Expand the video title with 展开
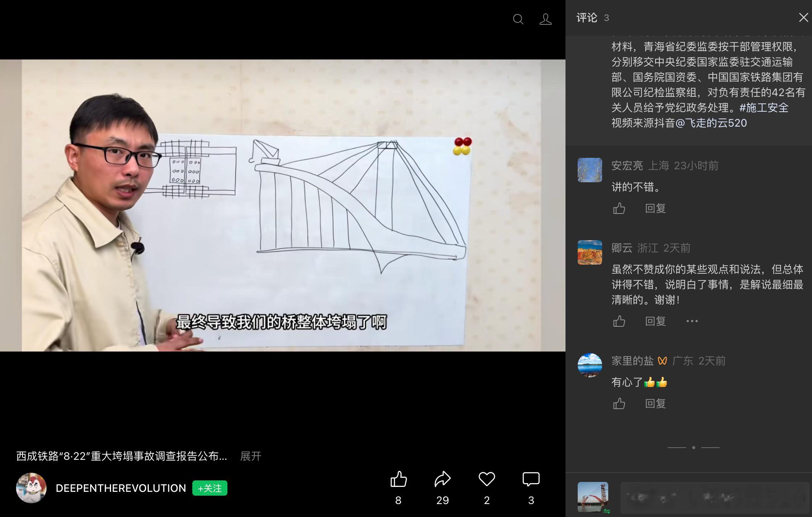The height and width of the screenshot is (517, 812). 250,456
